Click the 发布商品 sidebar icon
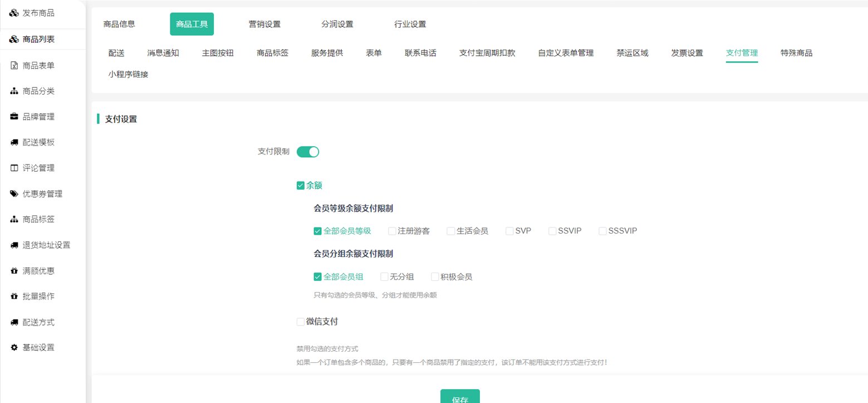 (14, 13)
